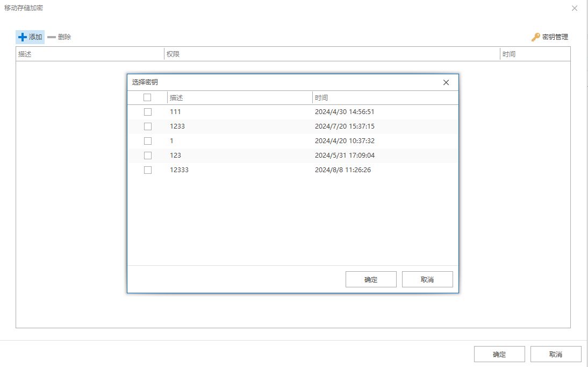Select the time 2024/8/8 11:26:26

click(x=343, y=170)
